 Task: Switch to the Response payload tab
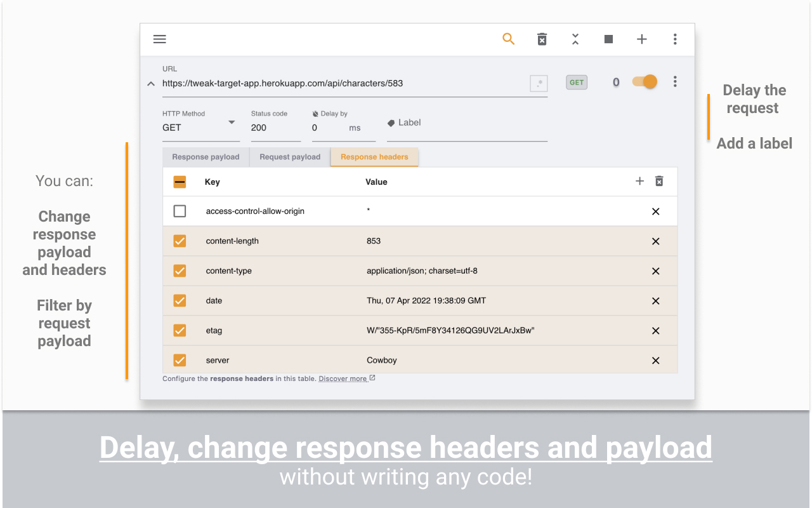click(x=205, y=157)
